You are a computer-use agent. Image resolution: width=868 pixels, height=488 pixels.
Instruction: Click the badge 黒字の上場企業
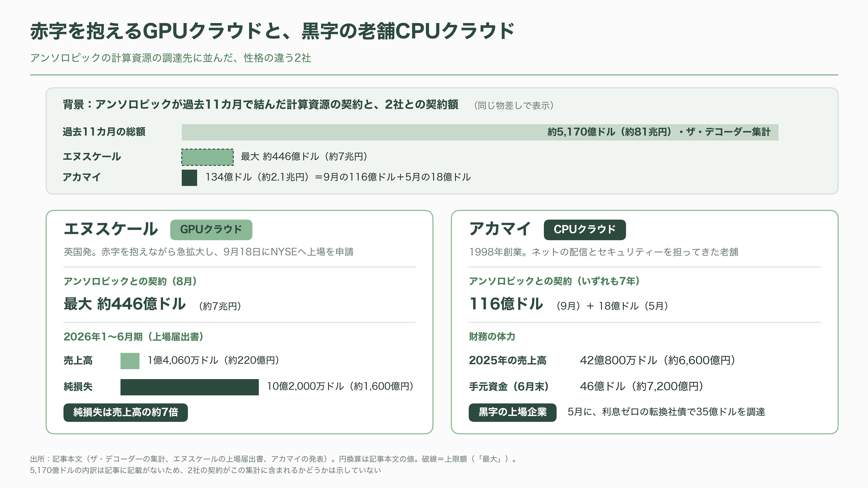512,413
